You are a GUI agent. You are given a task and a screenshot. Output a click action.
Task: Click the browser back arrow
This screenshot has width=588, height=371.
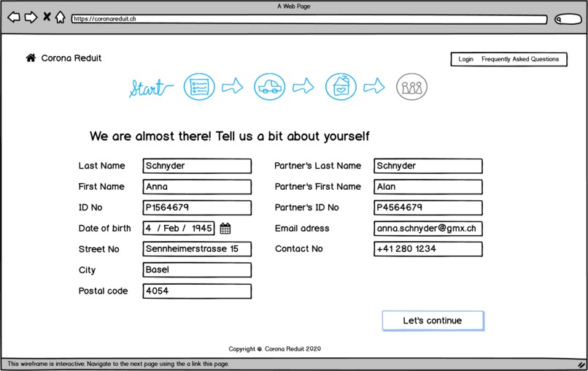pos(14,18)
